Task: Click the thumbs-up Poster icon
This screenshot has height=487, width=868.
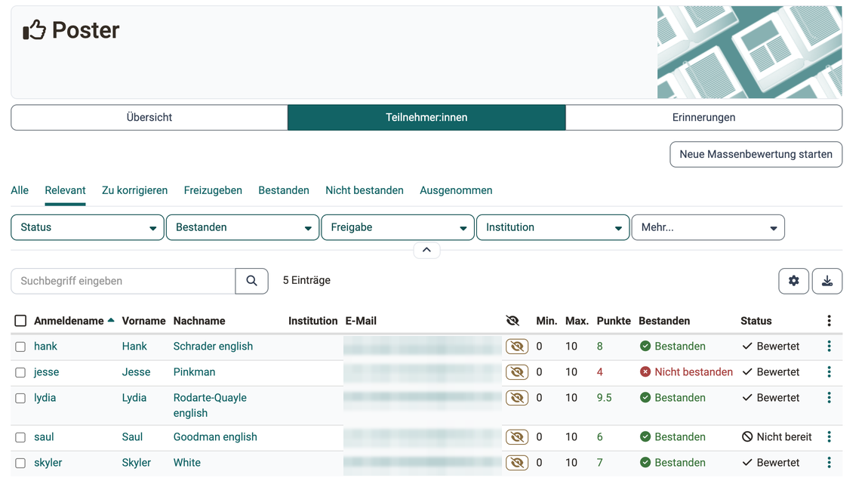Action: pyautogui.click(x=34, y=30)
